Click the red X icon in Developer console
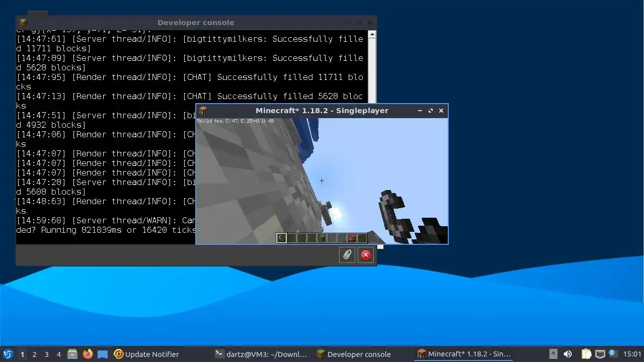This screenshot has width=644, height=362. [366, 255]
